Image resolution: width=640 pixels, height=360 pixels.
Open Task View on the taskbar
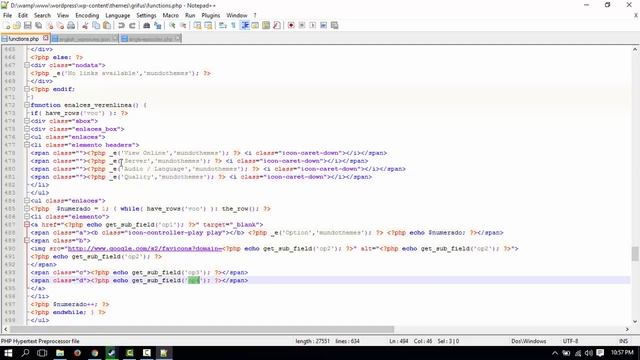[x=42, y=353]
